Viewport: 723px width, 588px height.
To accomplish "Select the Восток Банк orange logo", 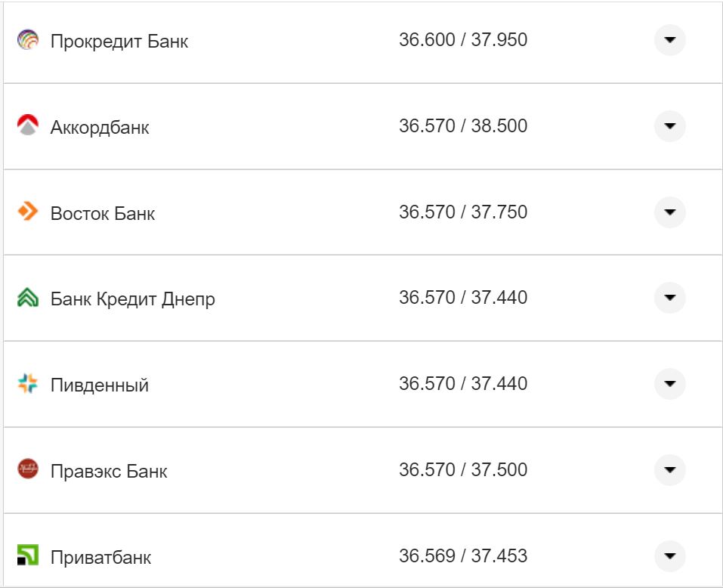I will point(29,212).
